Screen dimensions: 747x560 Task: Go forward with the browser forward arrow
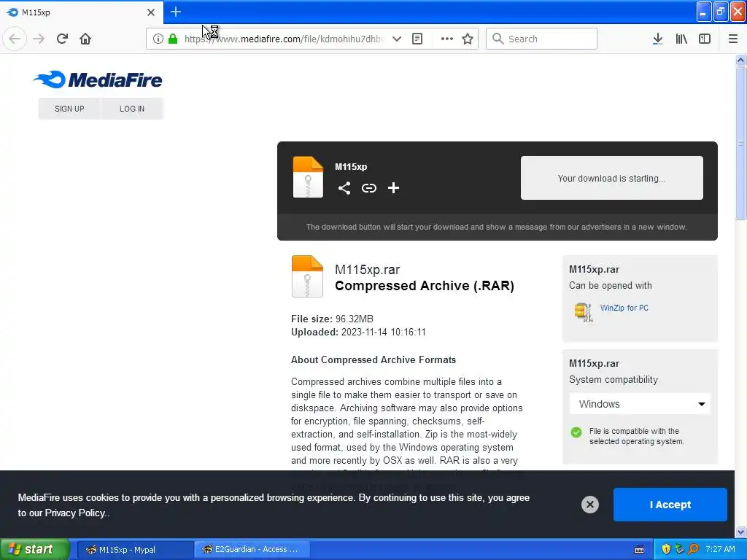[39, 39]
